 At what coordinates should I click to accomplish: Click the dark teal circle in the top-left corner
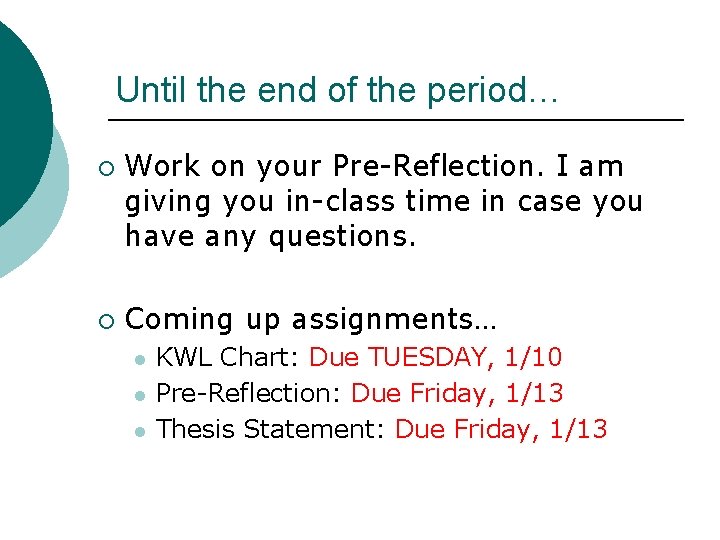[20, 110]
